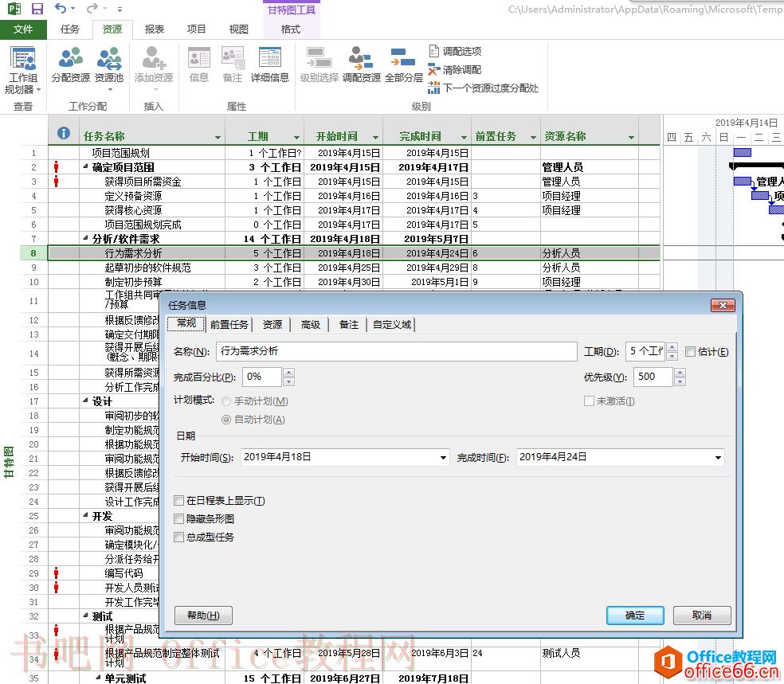
Task: Open quick access toolbar customize arrow
Action: click(120, 9)
